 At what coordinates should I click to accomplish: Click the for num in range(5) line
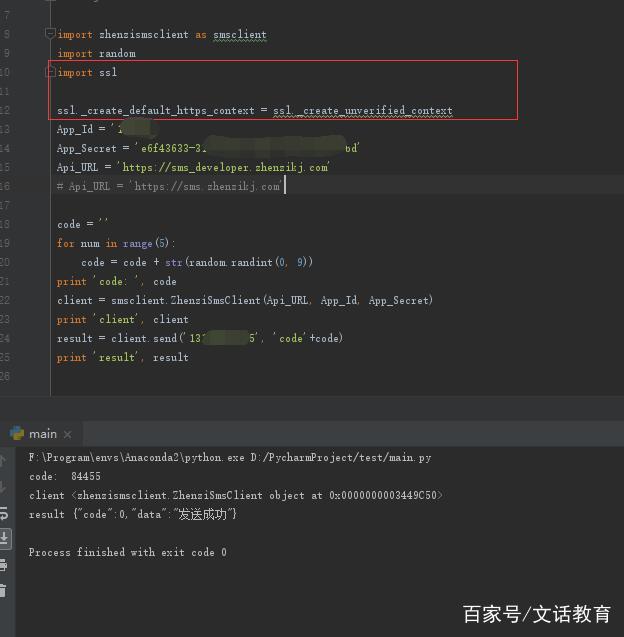pos(116,243)
